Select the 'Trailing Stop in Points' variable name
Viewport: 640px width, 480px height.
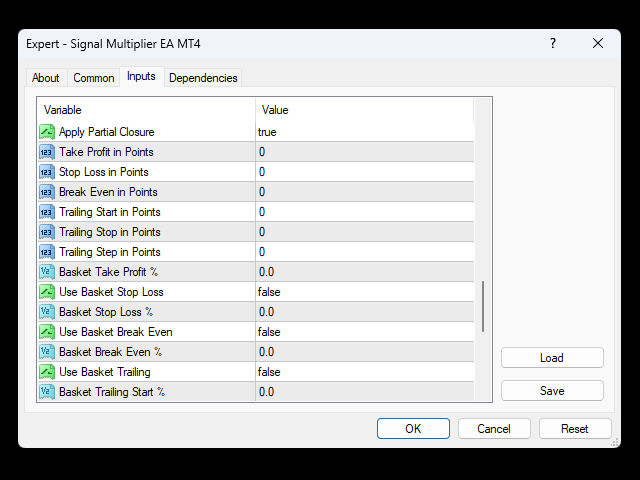pos(110,232)
